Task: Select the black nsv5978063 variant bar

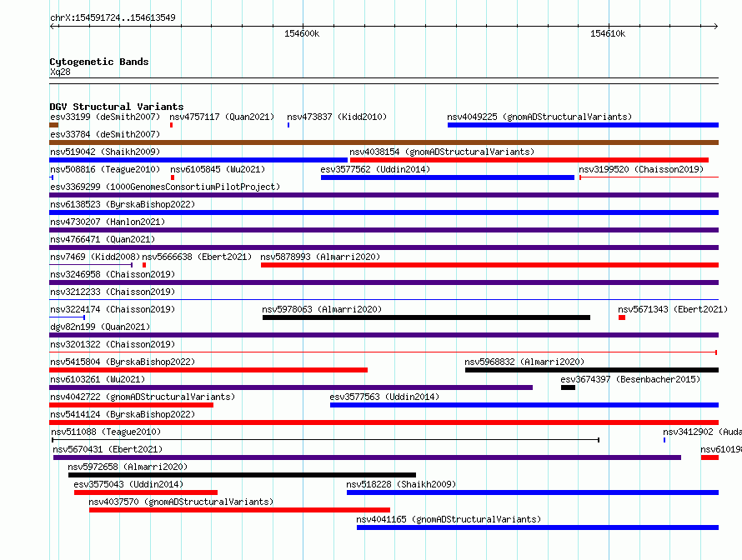Action: 426,317
